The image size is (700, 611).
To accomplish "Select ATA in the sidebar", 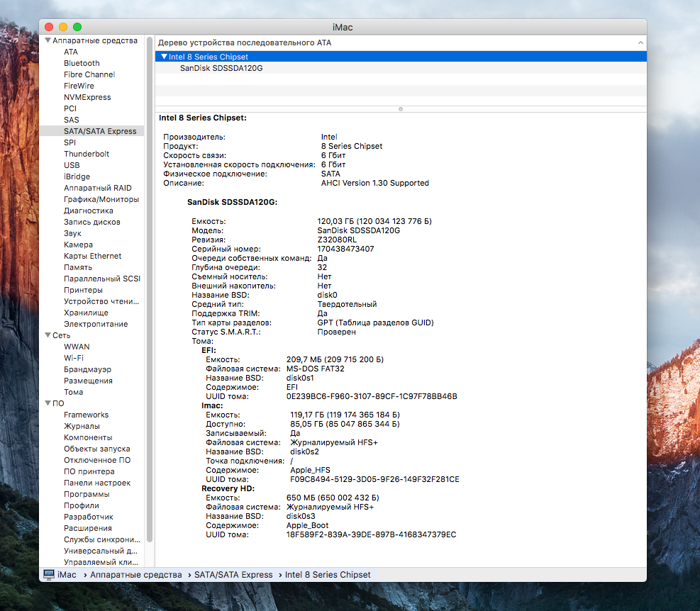I will coord(70,52).
